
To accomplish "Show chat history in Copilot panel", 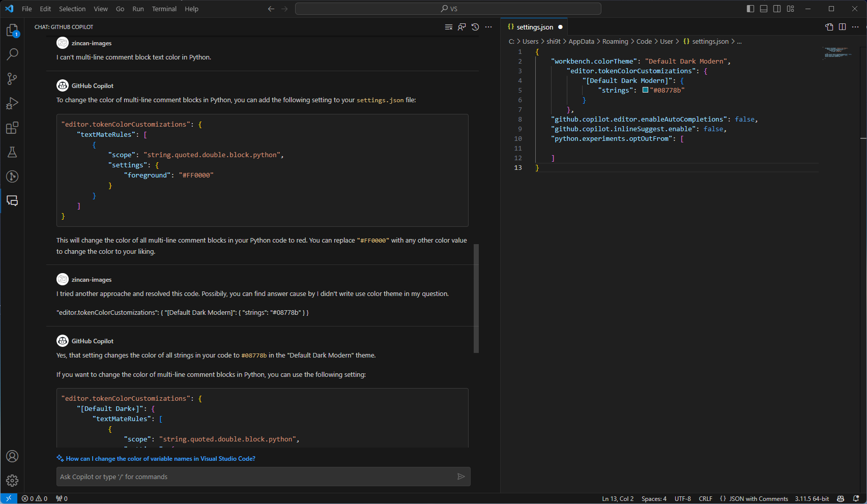I will coord(475,27).
